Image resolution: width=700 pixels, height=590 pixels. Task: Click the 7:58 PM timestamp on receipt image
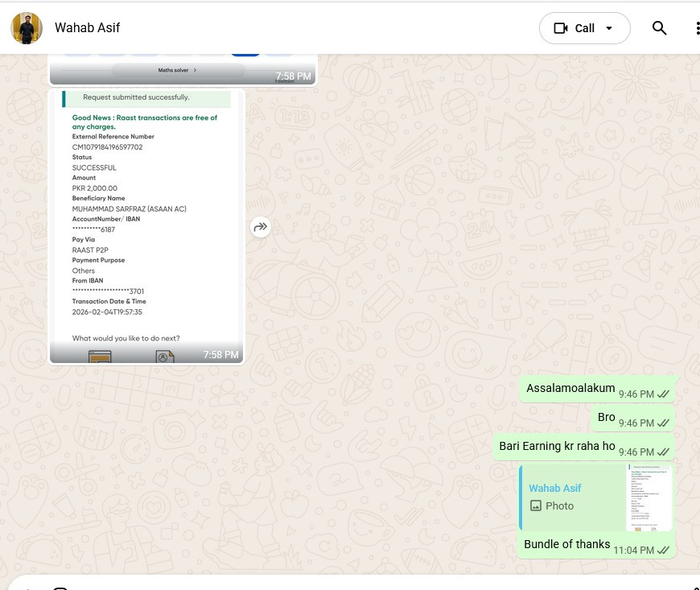point(220,354)
